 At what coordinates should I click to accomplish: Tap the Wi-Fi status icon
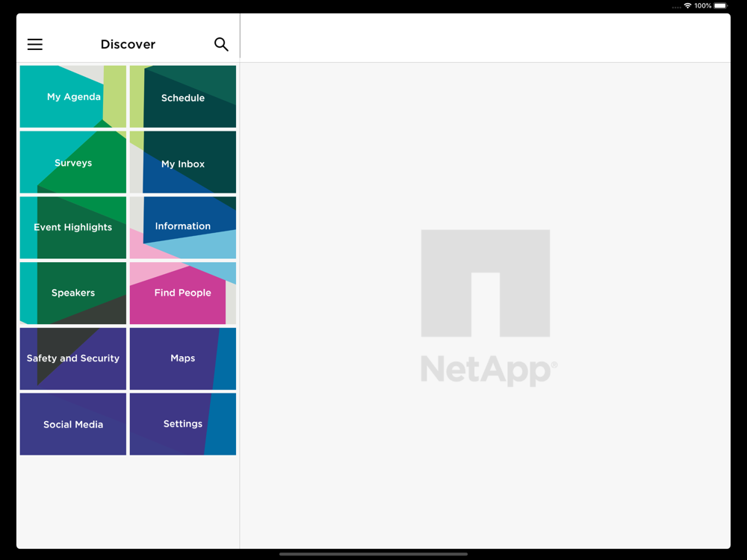(x=687, y=6)
